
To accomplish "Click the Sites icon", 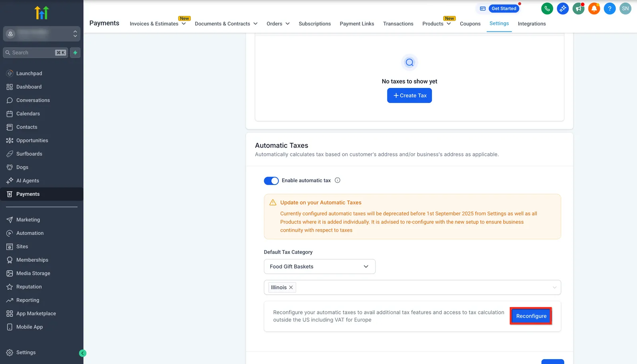I will click(x=10, y=247).
